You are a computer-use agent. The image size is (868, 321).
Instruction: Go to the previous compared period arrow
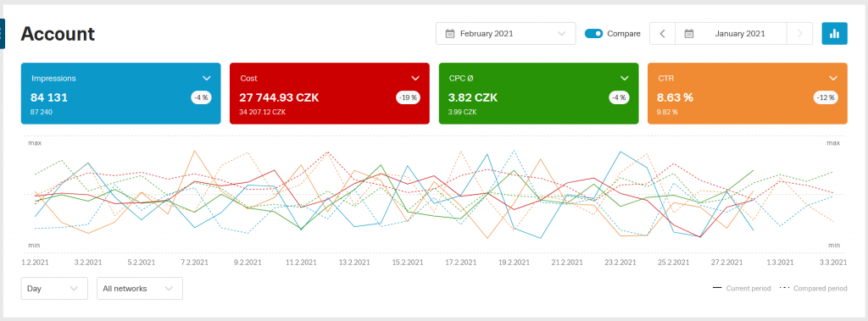662,33
